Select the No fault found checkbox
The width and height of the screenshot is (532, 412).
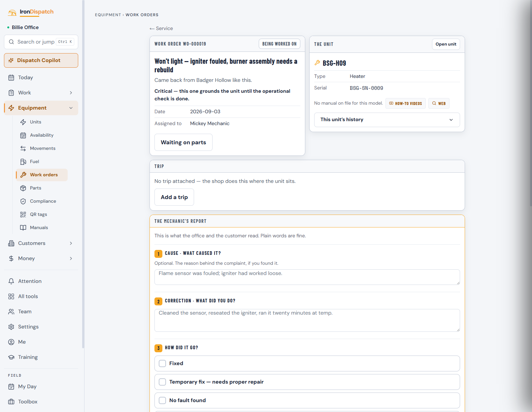162,400
